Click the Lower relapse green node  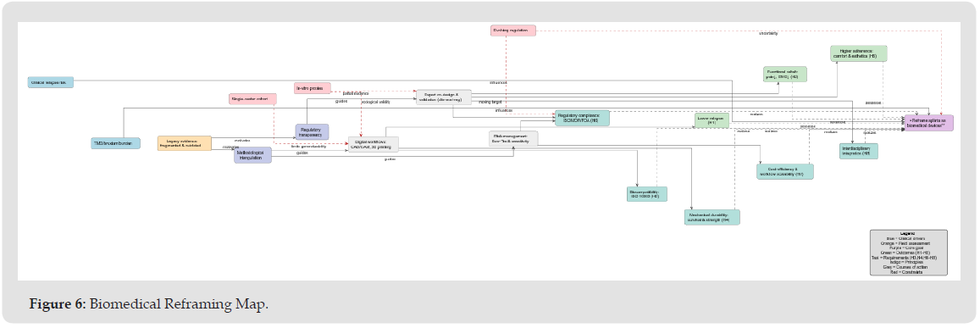pyautogui.click(x=711, y=121)
